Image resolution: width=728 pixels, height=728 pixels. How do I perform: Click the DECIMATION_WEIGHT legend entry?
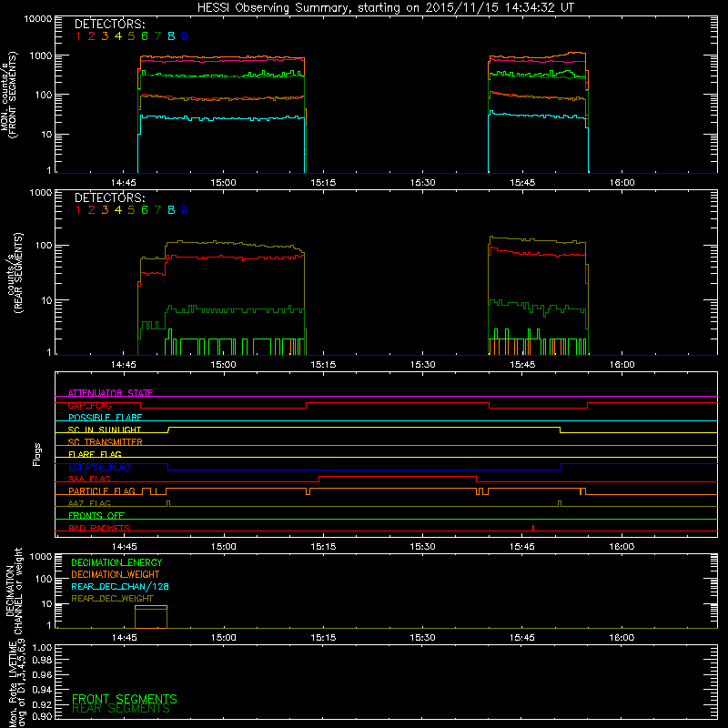[116, 574]
